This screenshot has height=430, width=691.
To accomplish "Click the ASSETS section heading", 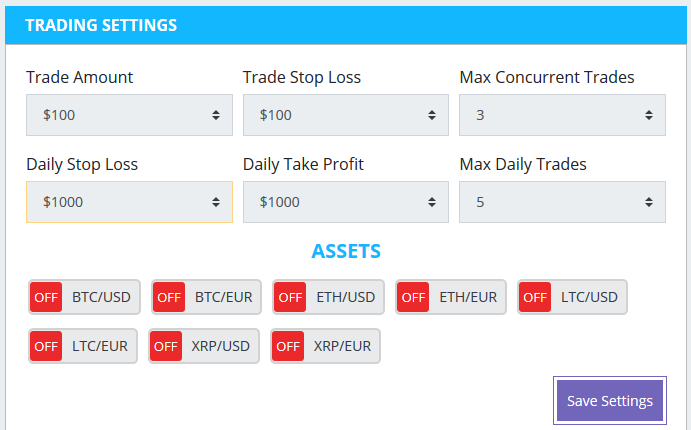I will [346, 251].
